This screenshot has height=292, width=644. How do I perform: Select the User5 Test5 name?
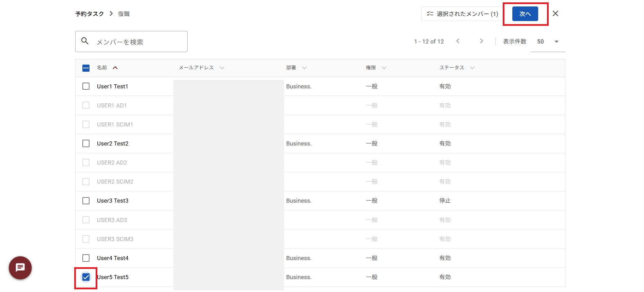[113, 277]
